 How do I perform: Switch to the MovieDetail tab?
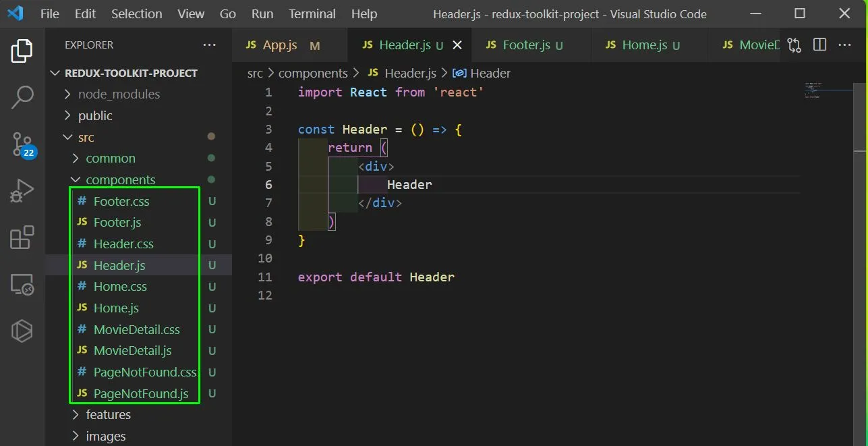click(x=744, y=45)
